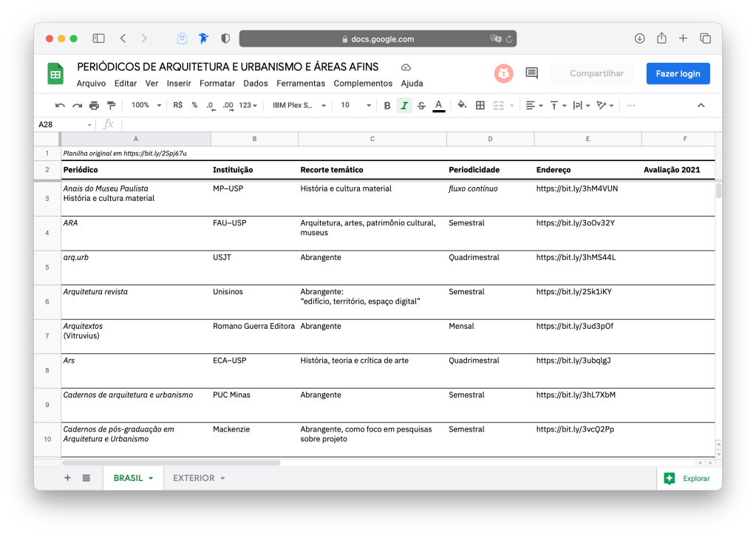Viewport: 756px width, 535px height.
Task: Toggle bold formatting
Action: 387,106
